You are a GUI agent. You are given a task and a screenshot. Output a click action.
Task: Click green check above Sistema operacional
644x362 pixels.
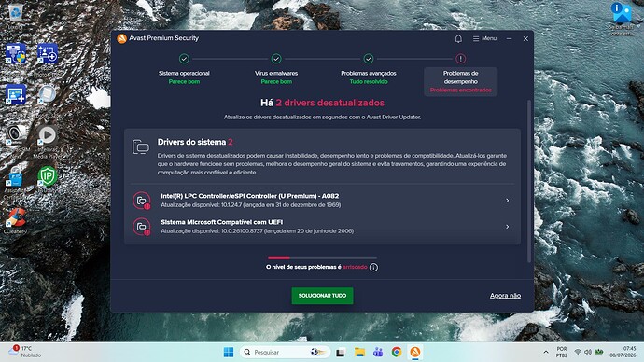pos(184,59)
